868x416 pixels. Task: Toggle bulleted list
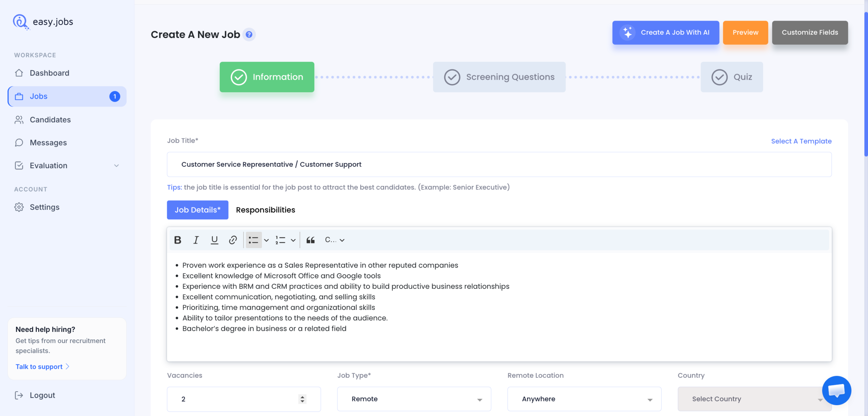click(x=254, y=240)
